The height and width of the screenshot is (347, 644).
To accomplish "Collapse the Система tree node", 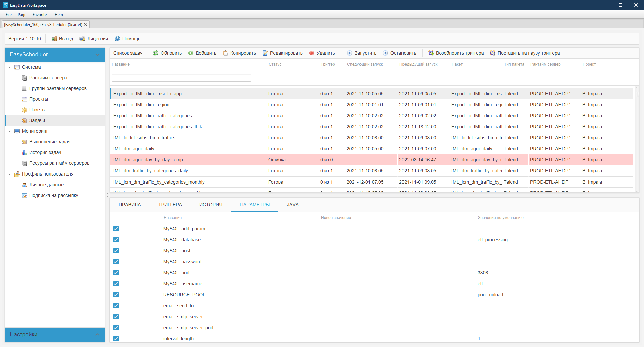I will tap(9, 67).
